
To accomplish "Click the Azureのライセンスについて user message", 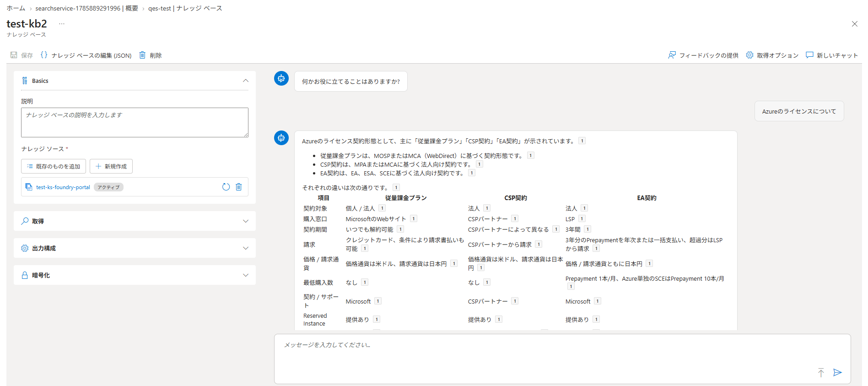I will coord(799,111).
